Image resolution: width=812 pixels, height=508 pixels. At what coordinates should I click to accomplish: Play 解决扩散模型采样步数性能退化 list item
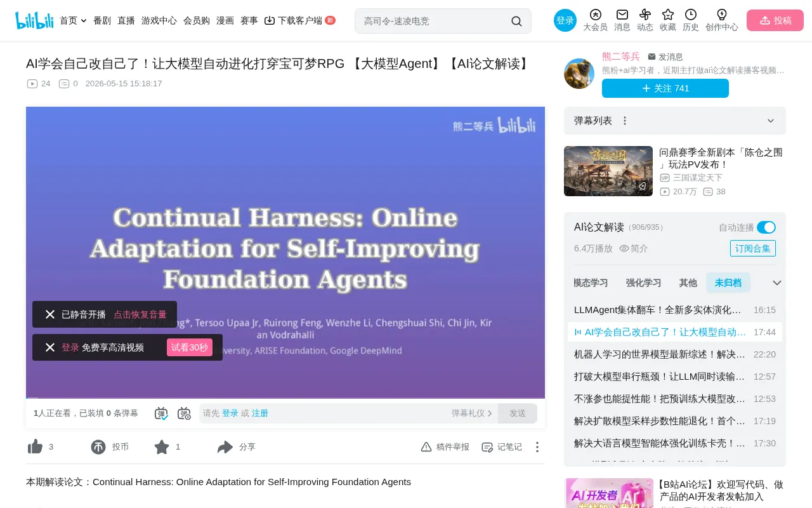pyautogui.click(x=675, y=421)
